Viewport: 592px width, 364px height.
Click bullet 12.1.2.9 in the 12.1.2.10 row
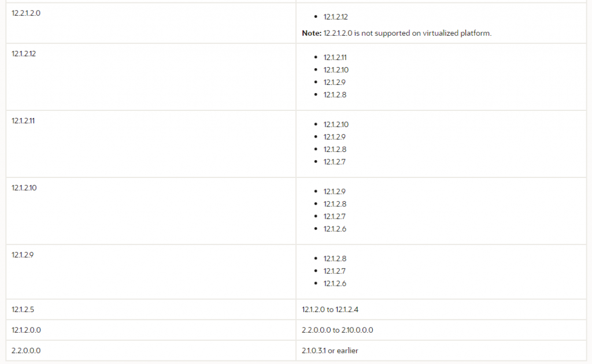334,192
